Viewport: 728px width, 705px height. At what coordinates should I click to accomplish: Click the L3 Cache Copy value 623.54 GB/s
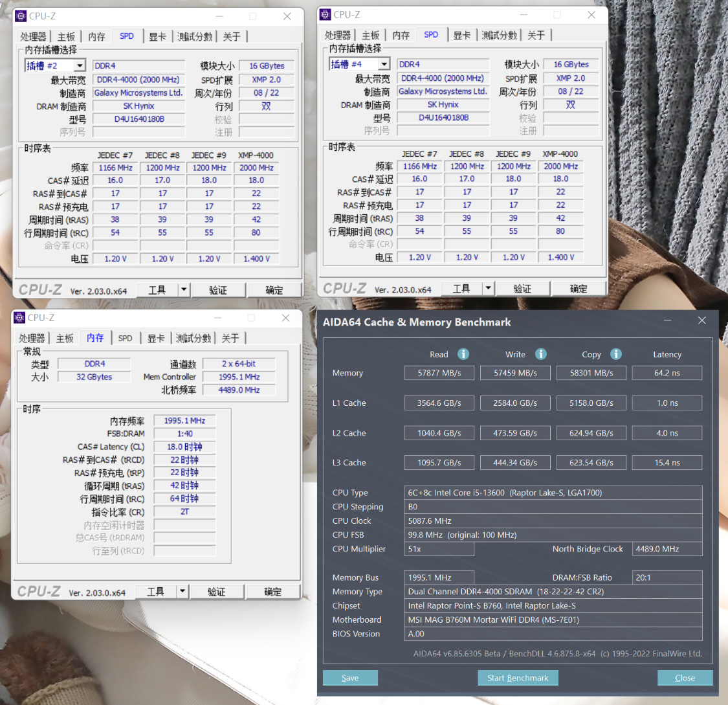click(591, 463)
